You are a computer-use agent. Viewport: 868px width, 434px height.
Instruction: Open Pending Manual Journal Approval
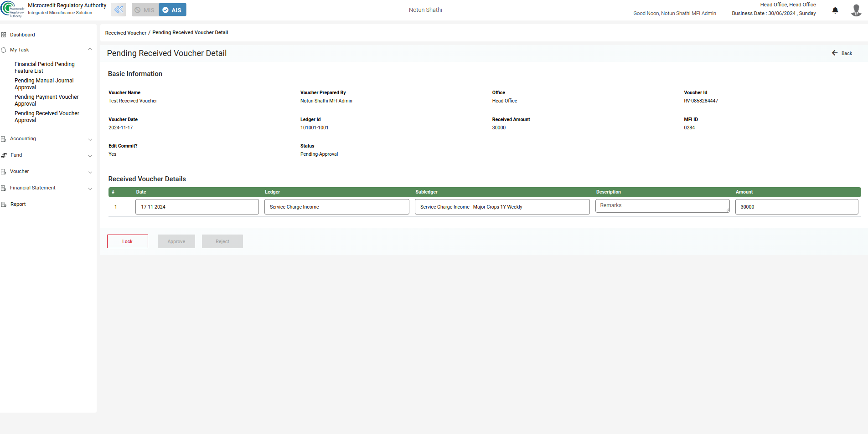click(44, 84)
